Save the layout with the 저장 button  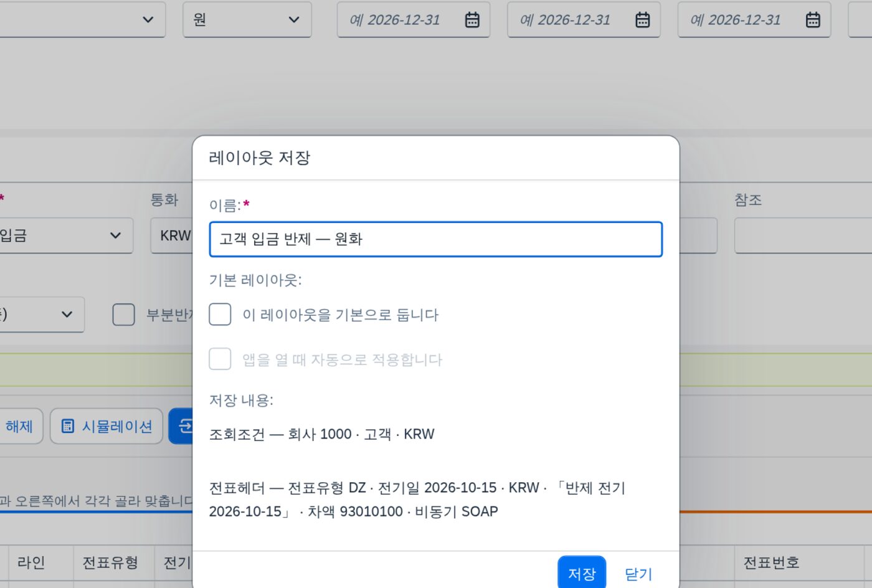582,573
